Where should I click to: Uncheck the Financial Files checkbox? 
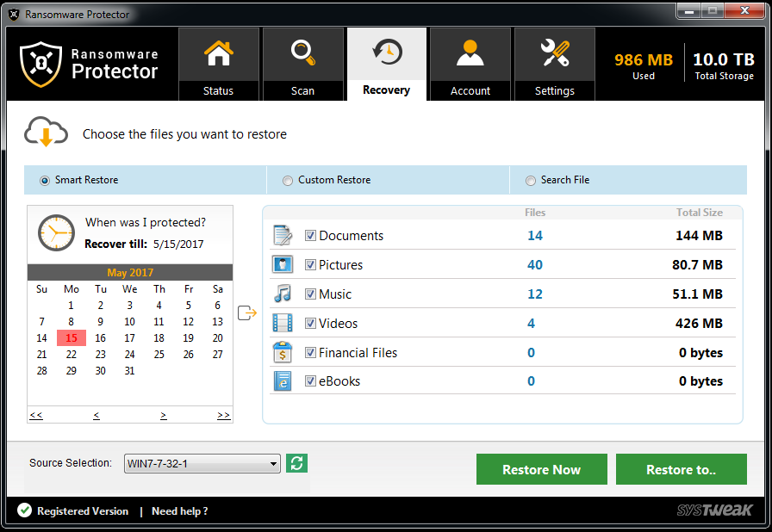pyautogui.click(x=310, y=353)
